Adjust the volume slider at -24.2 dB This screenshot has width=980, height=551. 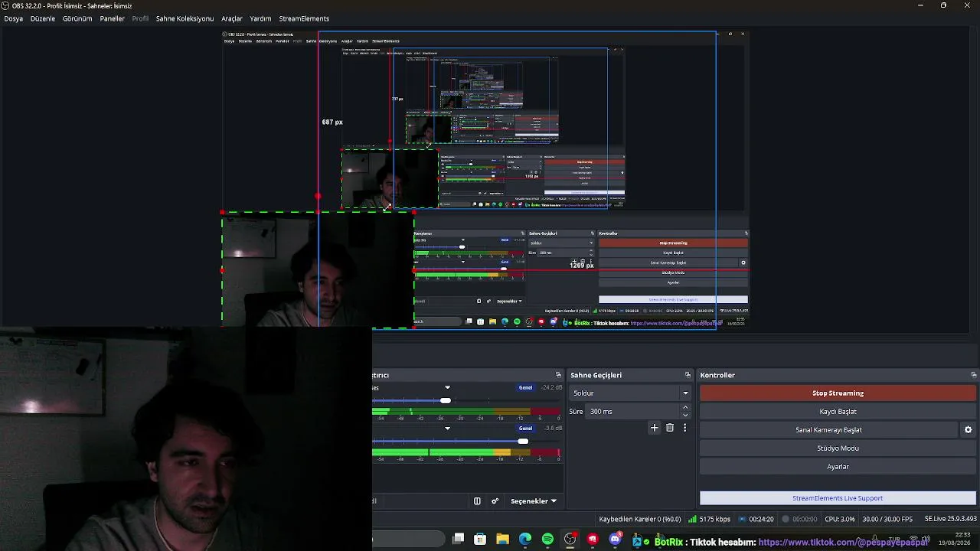pyautogui.click(x=446, y=400)
